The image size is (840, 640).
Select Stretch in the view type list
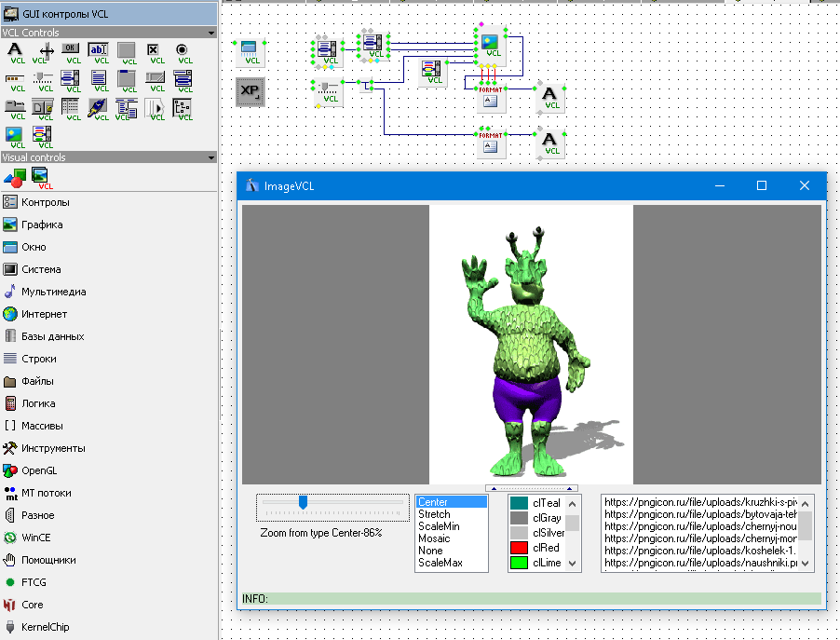451,514
